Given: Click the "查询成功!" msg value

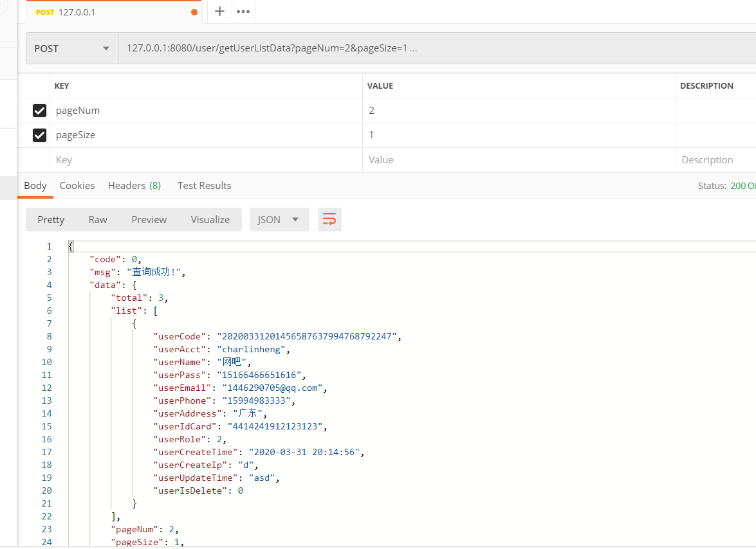Looking at the screenshot, I should 154,272.
